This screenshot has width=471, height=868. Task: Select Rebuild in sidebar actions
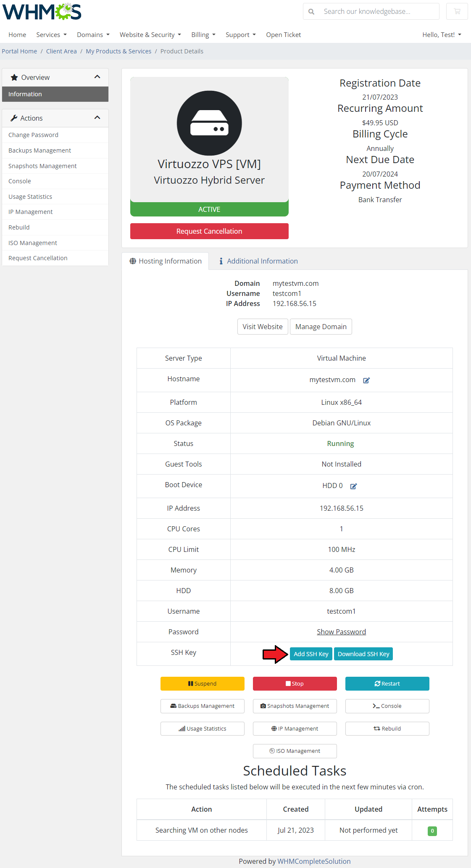55,227
